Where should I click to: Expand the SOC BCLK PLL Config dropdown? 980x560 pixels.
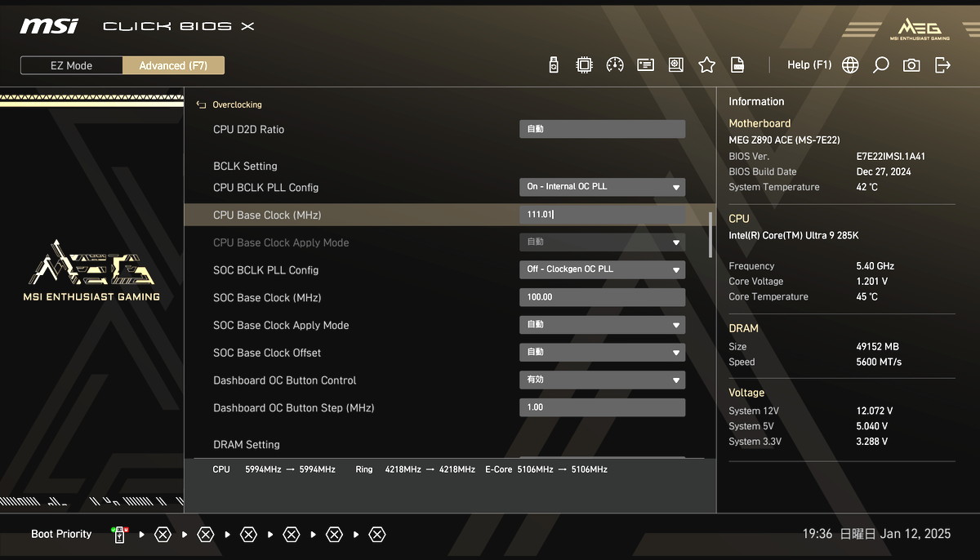(602, 269)
